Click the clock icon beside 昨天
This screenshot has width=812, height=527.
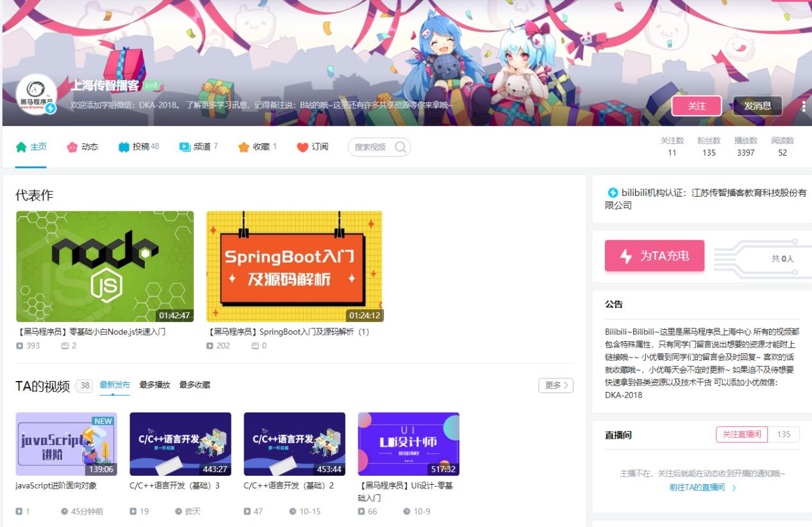(x=179, y=511)
